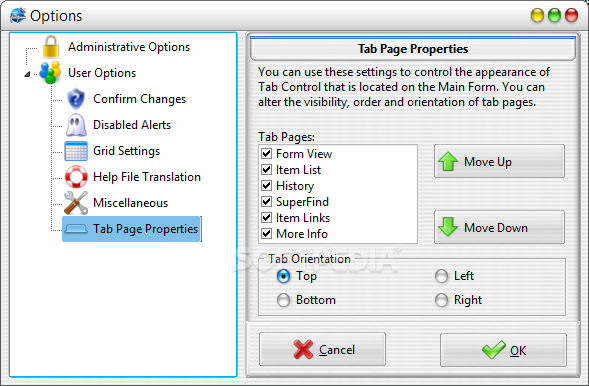
Task: Select the More Info label in list
Action: [302, 234]
